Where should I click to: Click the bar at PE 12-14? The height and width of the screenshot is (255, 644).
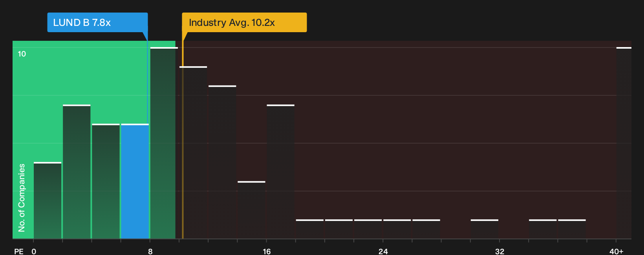pyautogui.click(x=222, y=162)
